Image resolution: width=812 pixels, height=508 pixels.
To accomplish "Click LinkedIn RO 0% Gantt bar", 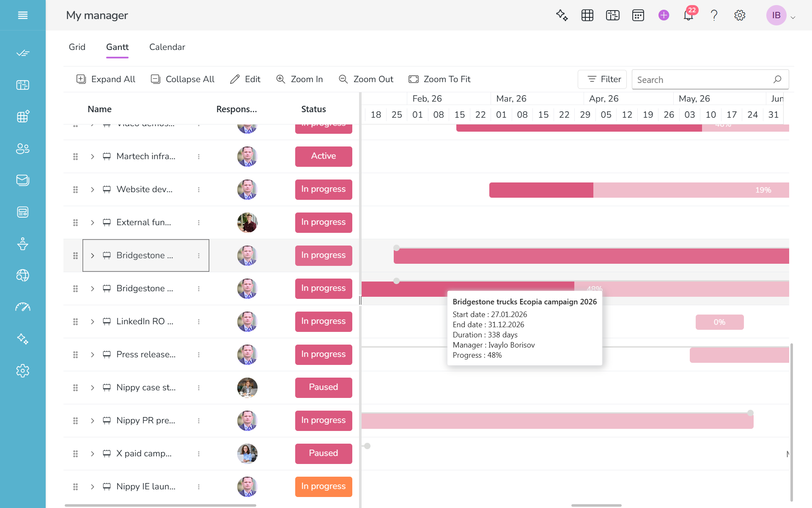I will (719, 322).
